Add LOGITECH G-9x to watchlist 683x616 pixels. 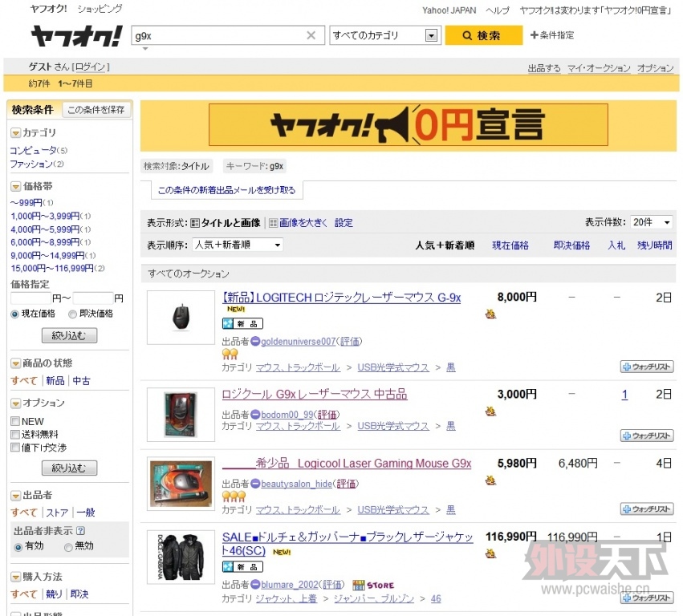coord(647,367)
